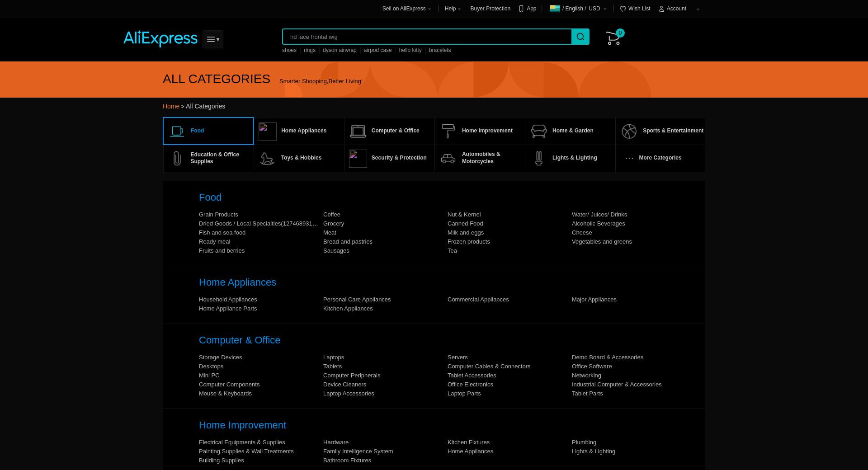Select the Lights & Lighting tab label

[x=575, y=158]
